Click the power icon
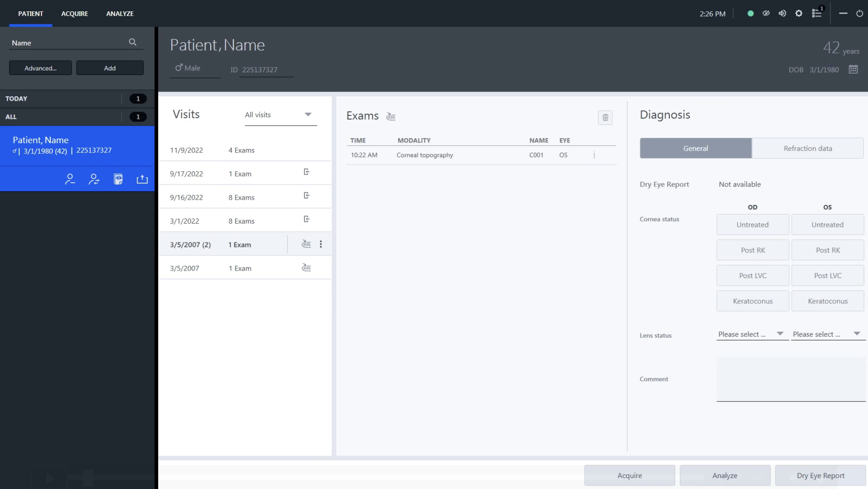 (859, 14)
